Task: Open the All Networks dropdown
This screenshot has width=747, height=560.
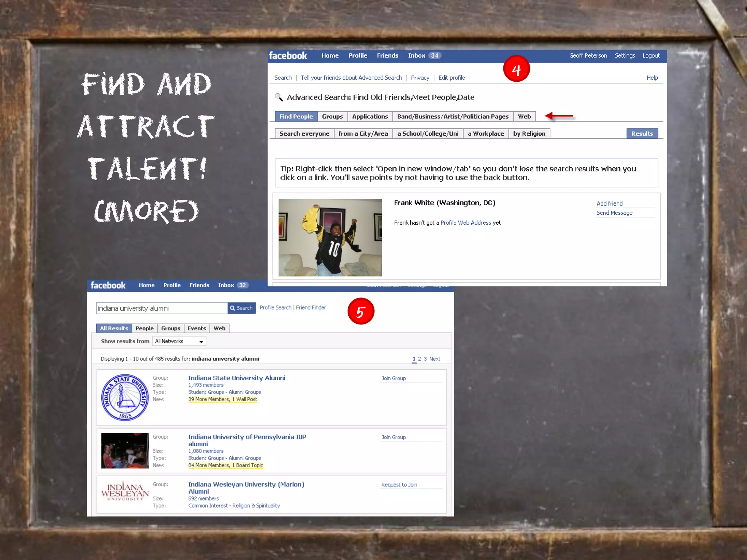Action: coord(179,341)
